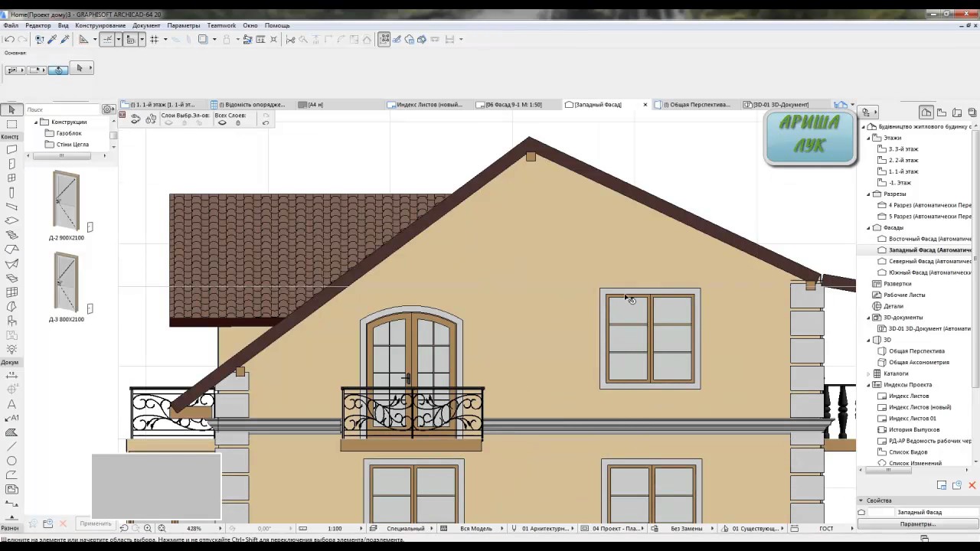
Task: Click the Redo arrow icon
Action: 22,39
